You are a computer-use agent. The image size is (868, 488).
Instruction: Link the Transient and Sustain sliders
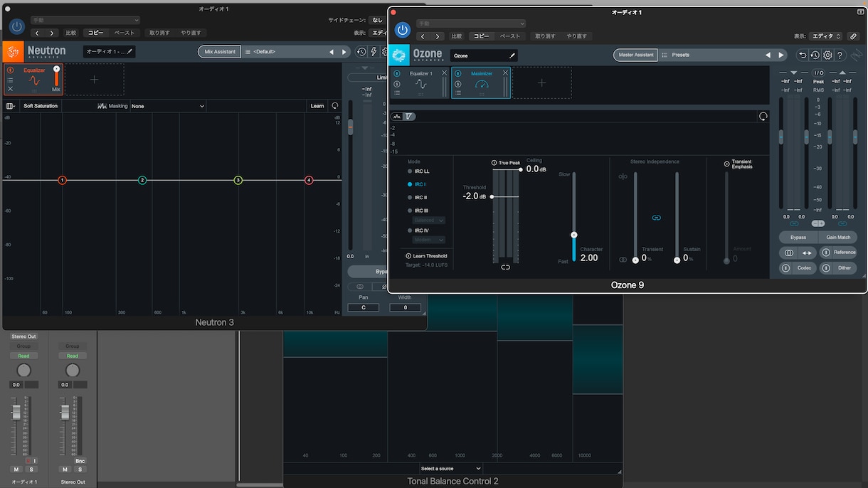click(x=656, y=218)
